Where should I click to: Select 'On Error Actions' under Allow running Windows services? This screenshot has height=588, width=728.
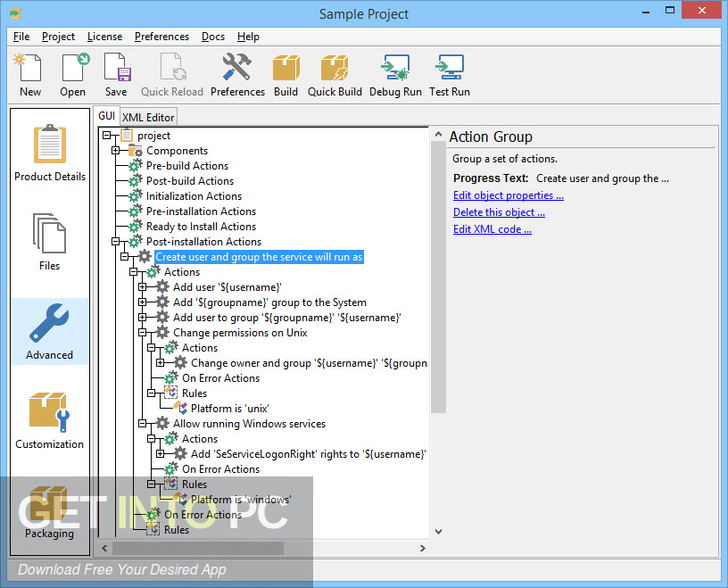(220, 469)
